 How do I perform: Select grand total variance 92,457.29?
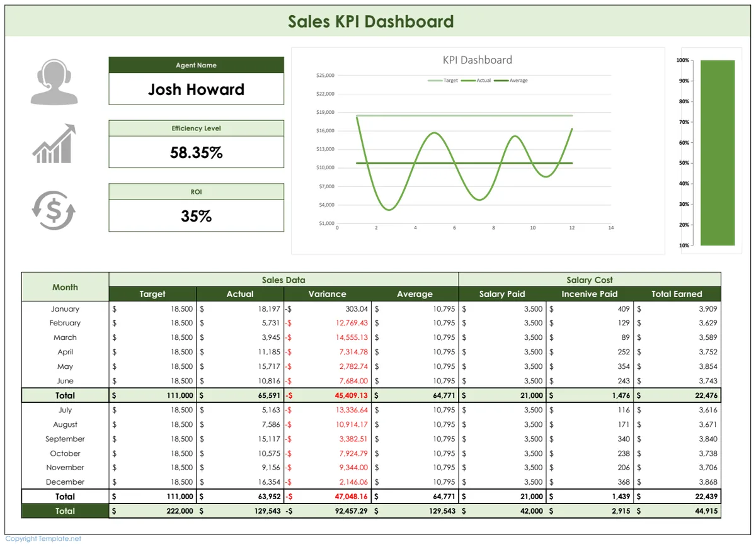352,511
